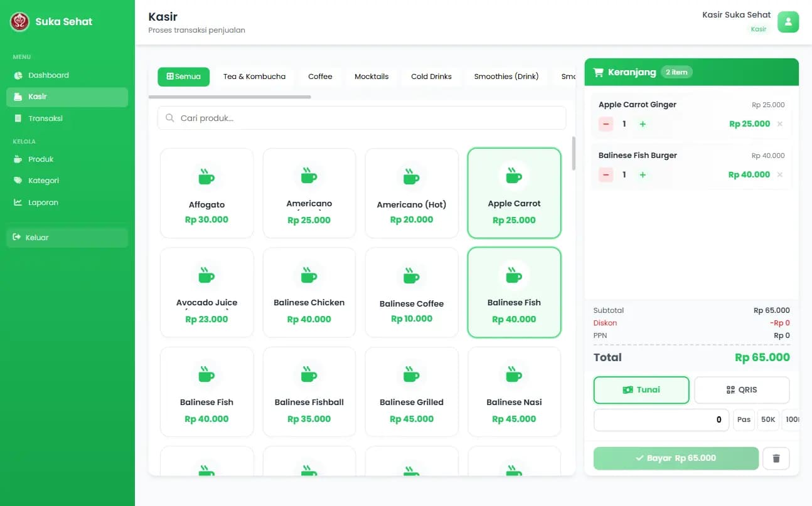Click the user profile avatar icon
Viewport: 812px width, 506px height.
tap(788, 22)
